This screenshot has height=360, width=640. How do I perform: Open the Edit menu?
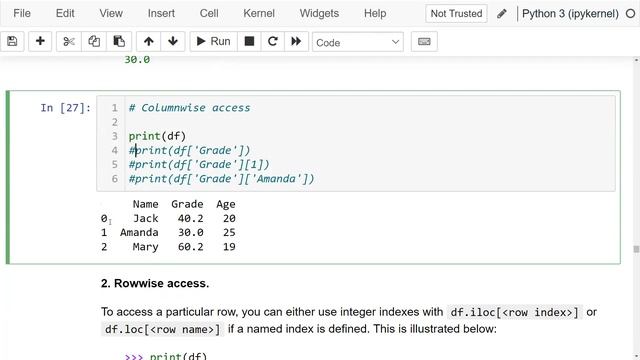pyautogui.click(x=65, y=13)
